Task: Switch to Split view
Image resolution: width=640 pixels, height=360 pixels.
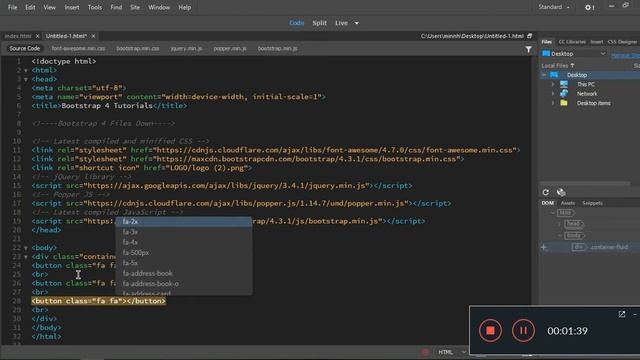Action: 319,23
